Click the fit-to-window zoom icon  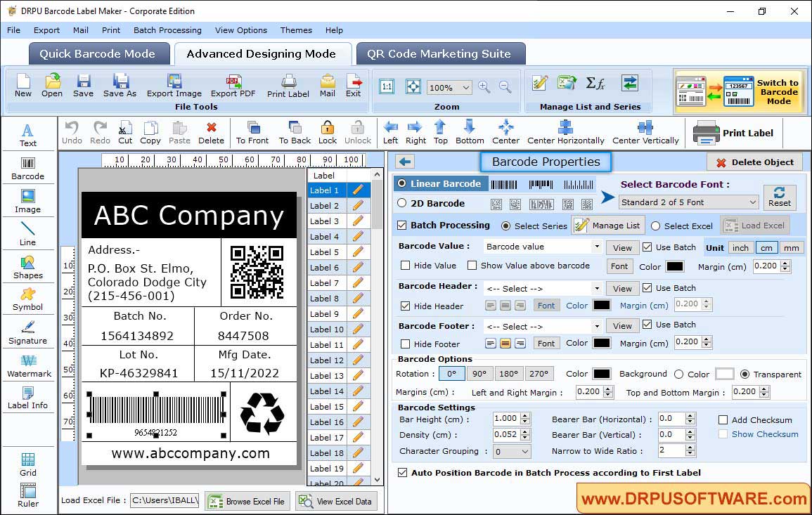click(413, 86)
